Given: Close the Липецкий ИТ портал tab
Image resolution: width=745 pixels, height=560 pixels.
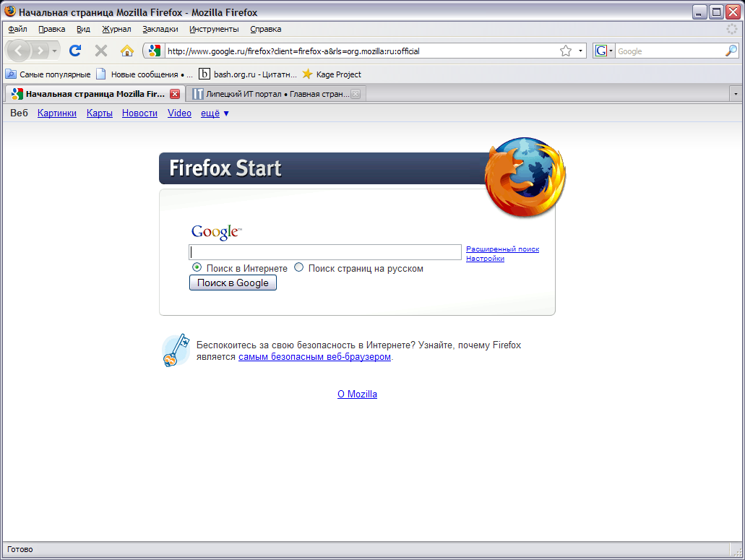Looking at the screenshot, I should tap(356, 94).
